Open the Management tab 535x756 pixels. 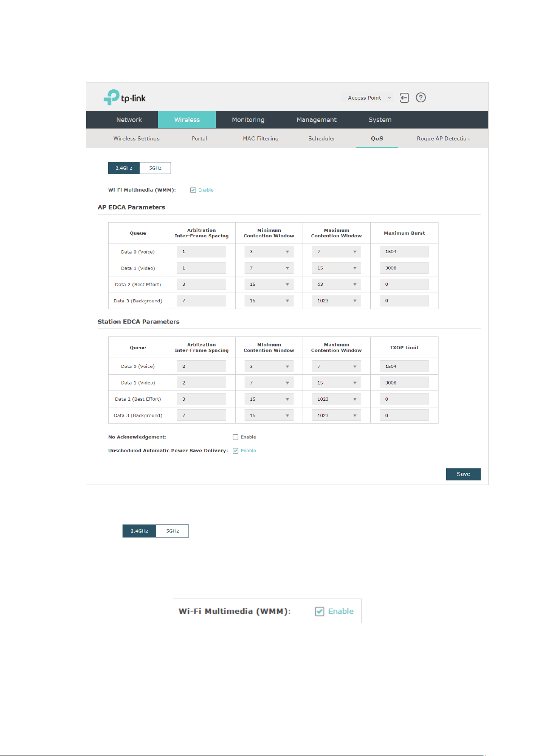click(x=316, y=120)
